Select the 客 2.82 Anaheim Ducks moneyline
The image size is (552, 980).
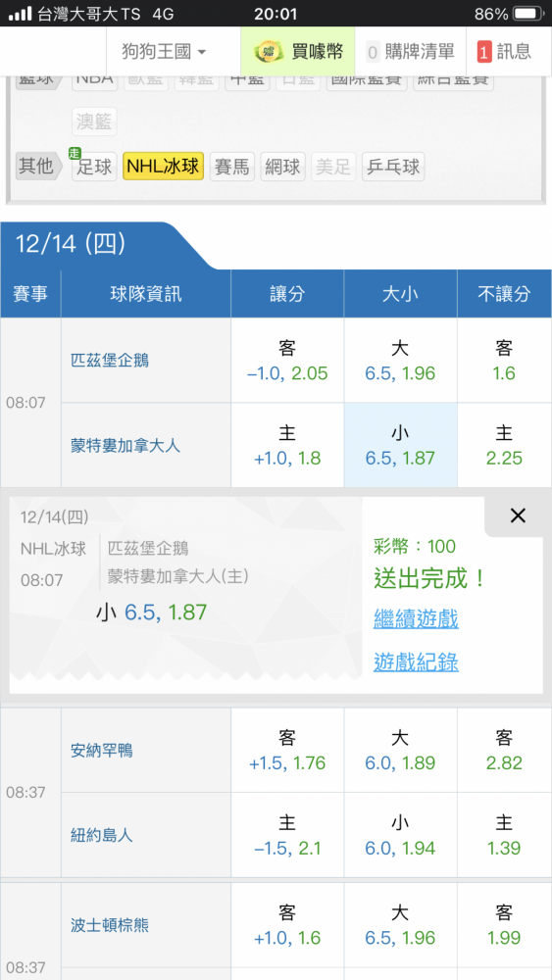tap(504, 750)
